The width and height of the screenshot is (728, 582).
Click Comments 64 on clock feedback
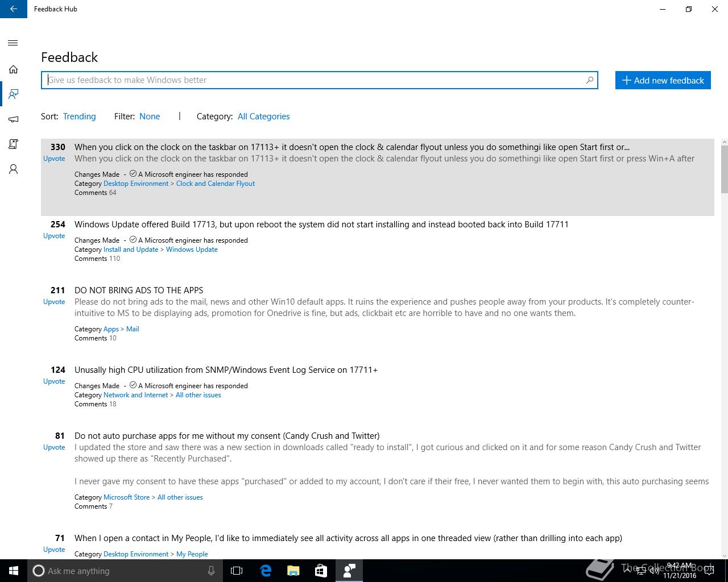(x=96, y=193)
